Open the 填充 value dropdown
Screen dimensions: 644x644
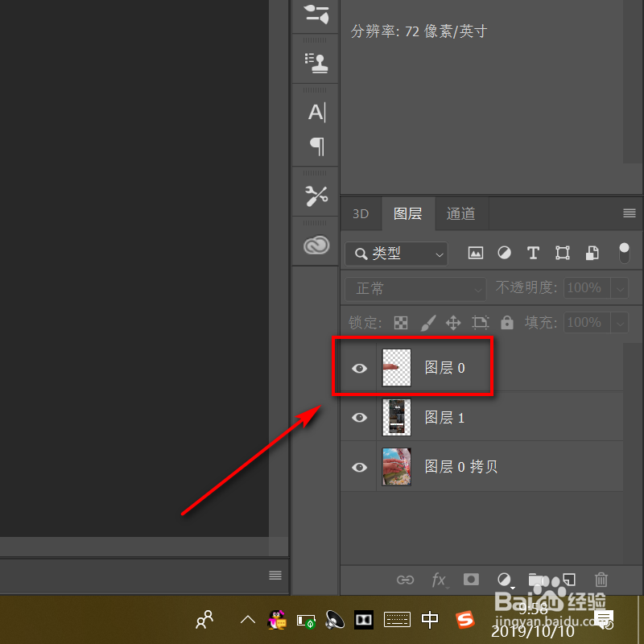(x=621, y=322)
